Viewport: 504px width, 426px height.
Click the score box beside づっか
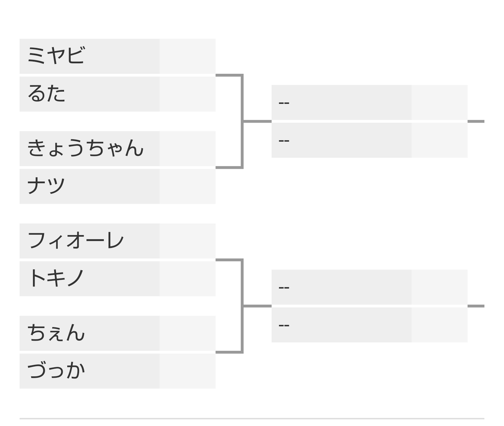(x=188, y=371)
